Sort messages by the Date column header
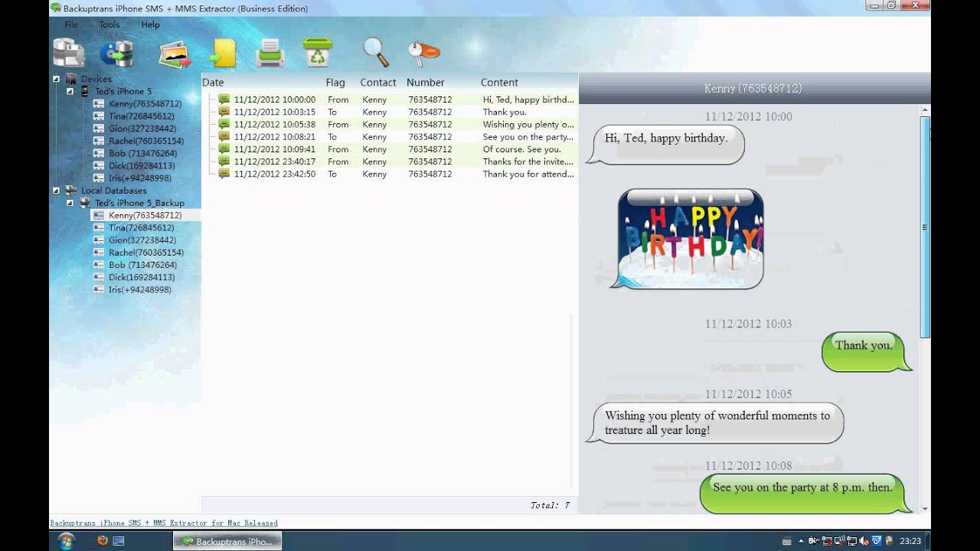This screenshot has height=551, width=980. (x=213, y=83)
